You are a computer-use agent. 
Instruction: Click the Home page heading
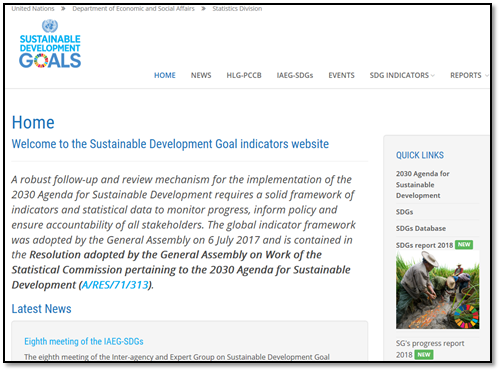33,122
